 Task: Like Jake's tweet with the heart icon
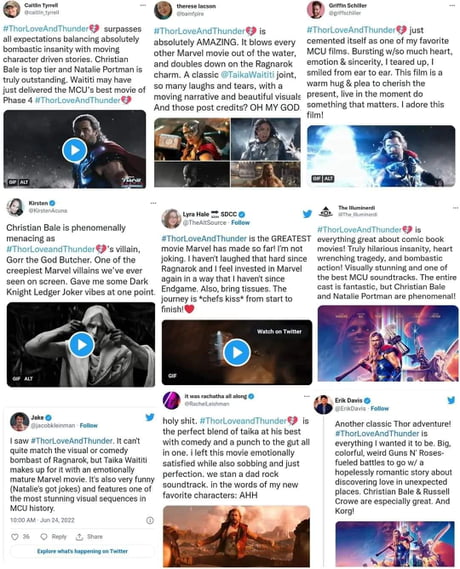15,536
